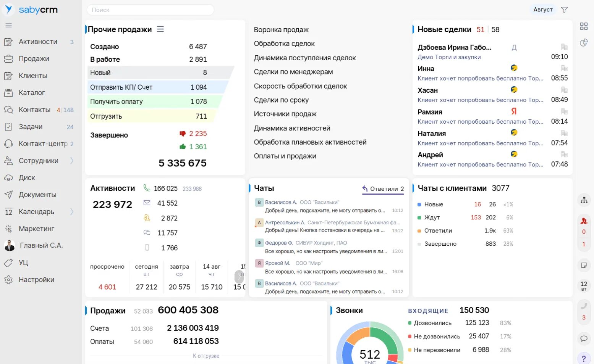Open the Воронка продаж report link
Viewport: 594px width, 364px height.
282,29
